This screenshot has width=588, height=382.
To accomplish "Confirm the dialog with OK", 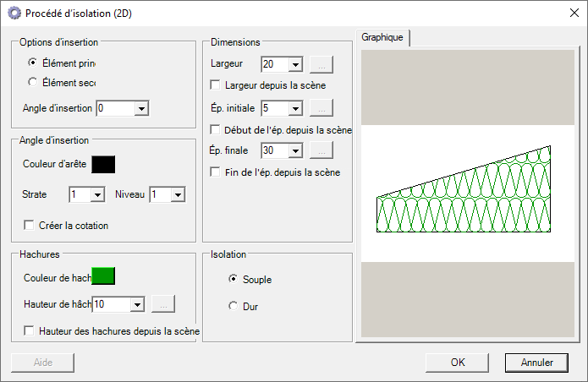I will pos(458,362).
